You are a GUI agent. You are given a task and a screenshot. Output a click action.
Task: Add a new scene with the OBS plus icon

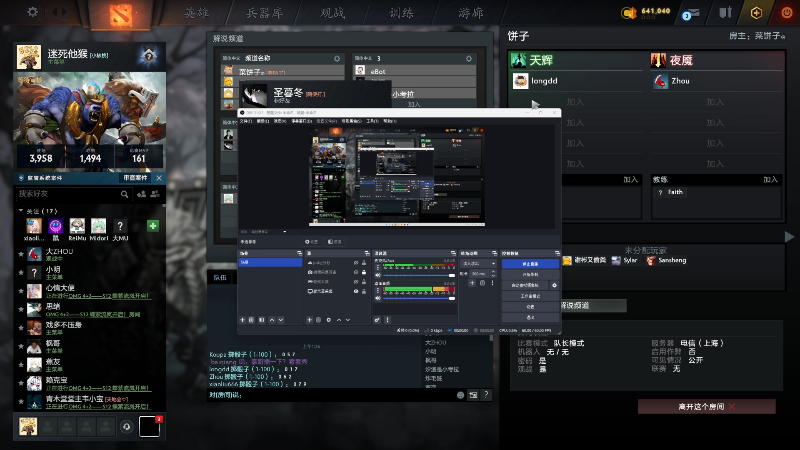click(242, 320)
